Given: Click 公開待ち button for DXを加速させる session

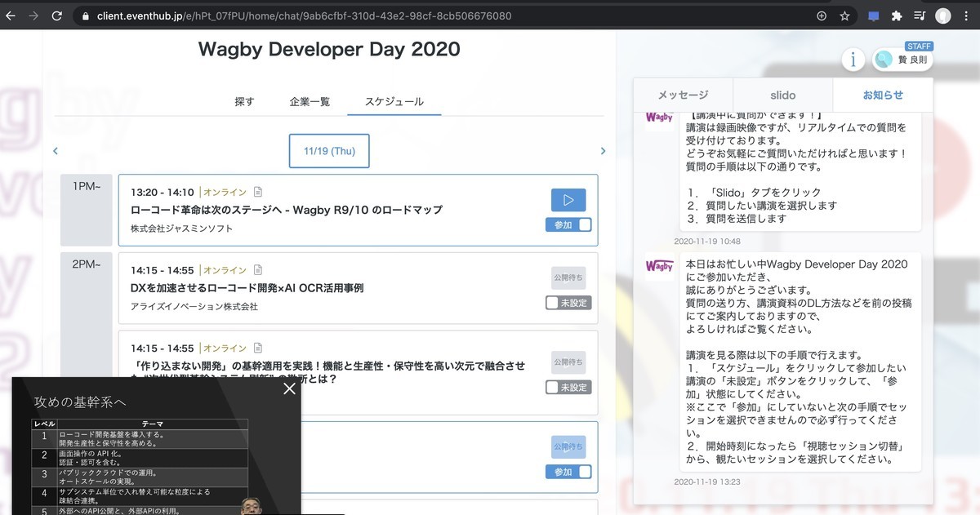Looking at the screenshot, I should pyautogui.click(x=568, y=277).
